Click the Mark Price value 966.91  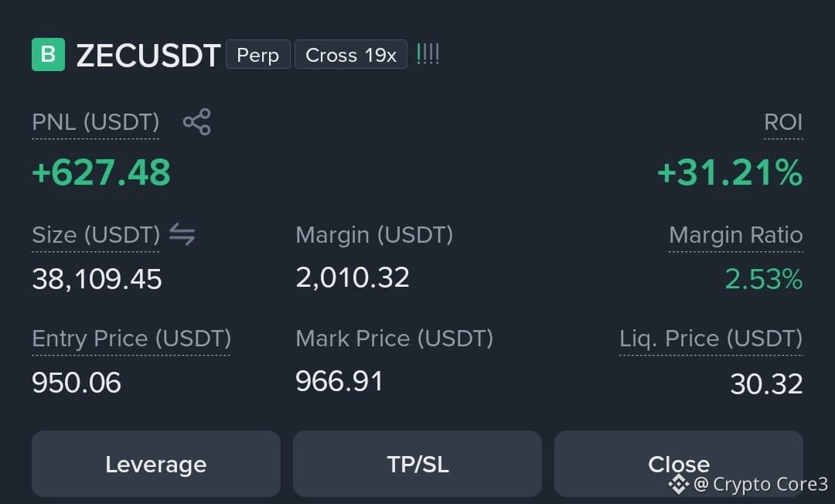coord(339,381)
